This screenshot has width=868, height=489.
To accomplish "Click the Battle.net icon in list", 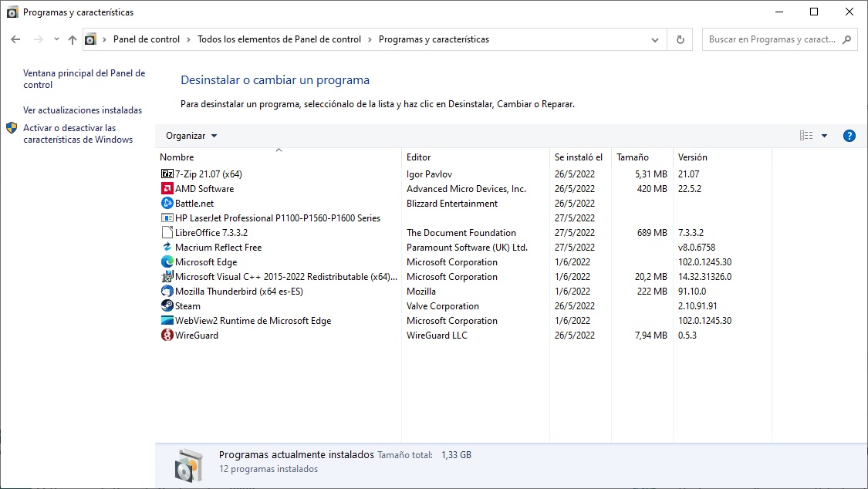I will coord(167,203).
